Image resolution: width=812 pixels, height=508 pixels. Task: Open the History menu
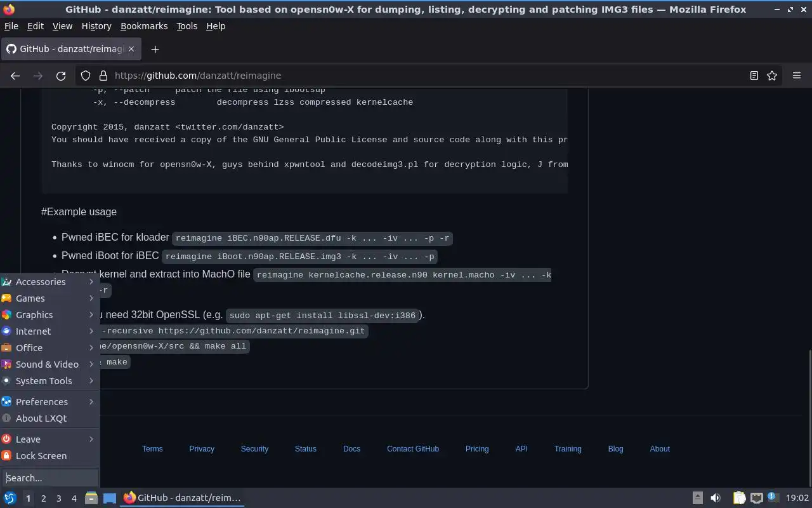pyautogui.click(x=96, y=26)
